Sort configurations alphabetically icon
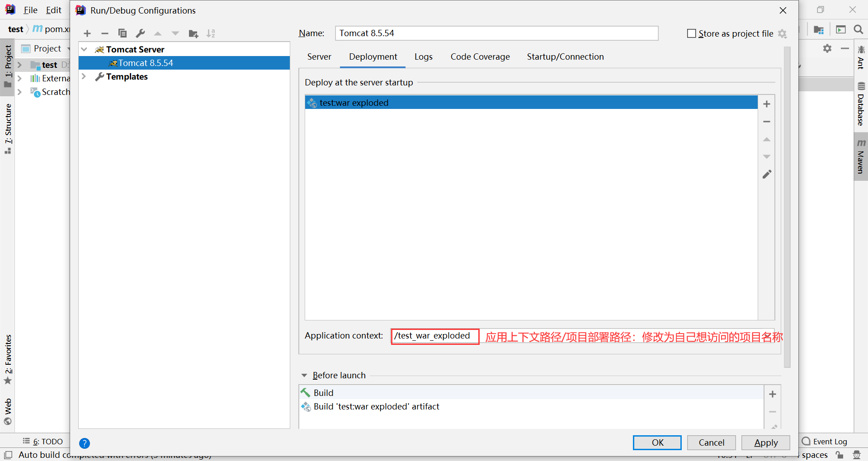Screen dimensions: 868x461 (x=211, y=33)
